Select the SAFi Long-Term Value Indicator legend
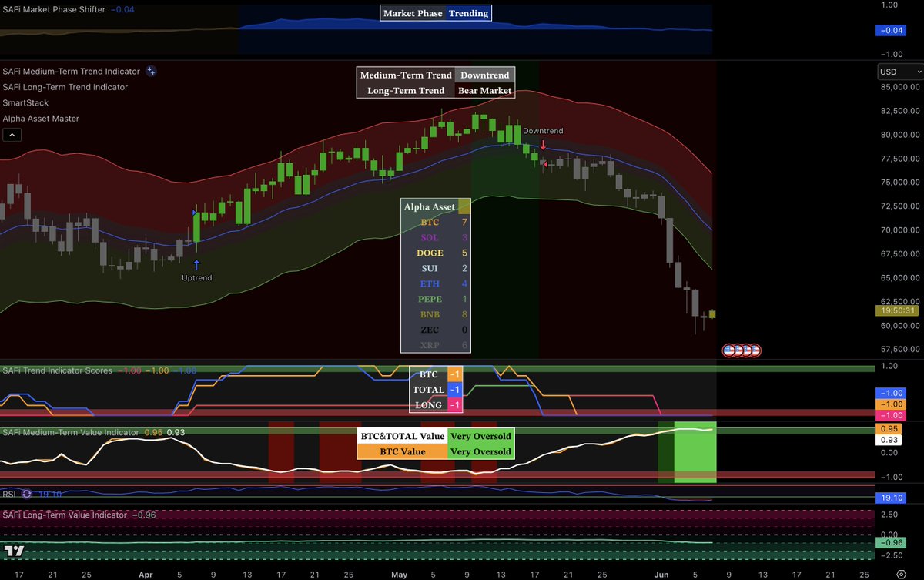Image resolution: width=924 pixels, height=580 pixels. [65, 515]
